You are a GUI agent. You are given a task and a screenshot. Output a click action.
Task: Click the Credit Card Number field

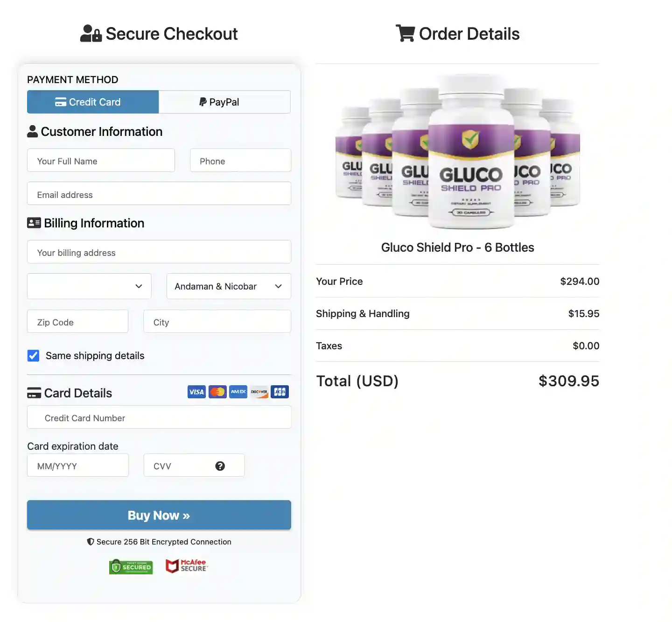point(159,417)
